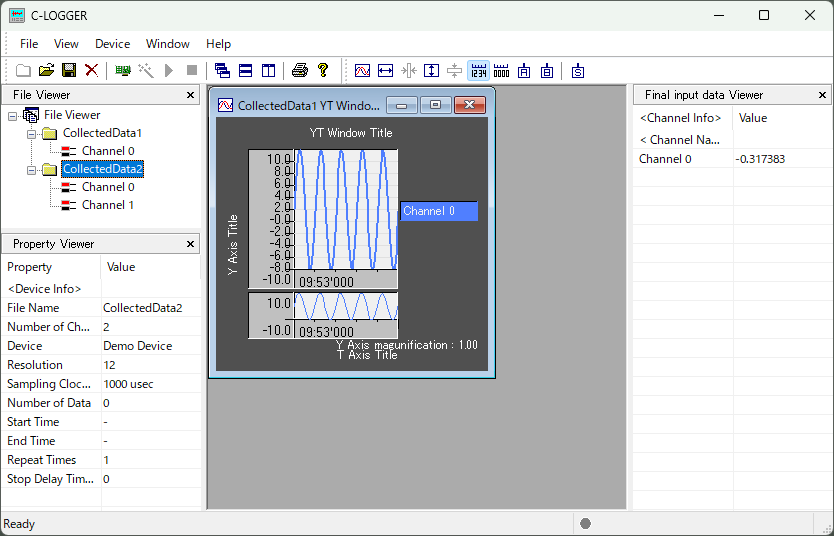Open the Window menu
This screenshot has width=834, height=536.
coord(167,44)
